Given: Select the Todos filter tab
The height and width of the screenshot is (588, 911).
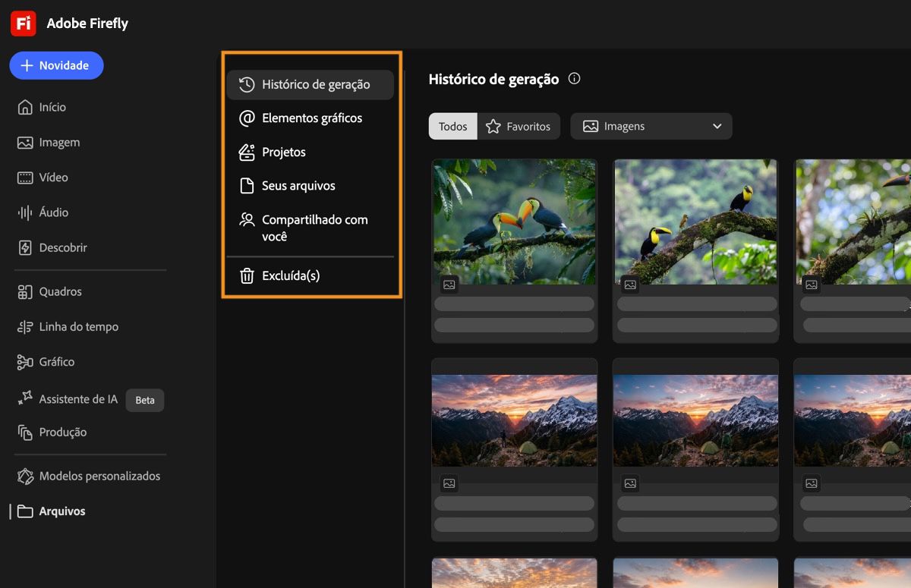Looking at the screenshot, I should pos(453,127).
